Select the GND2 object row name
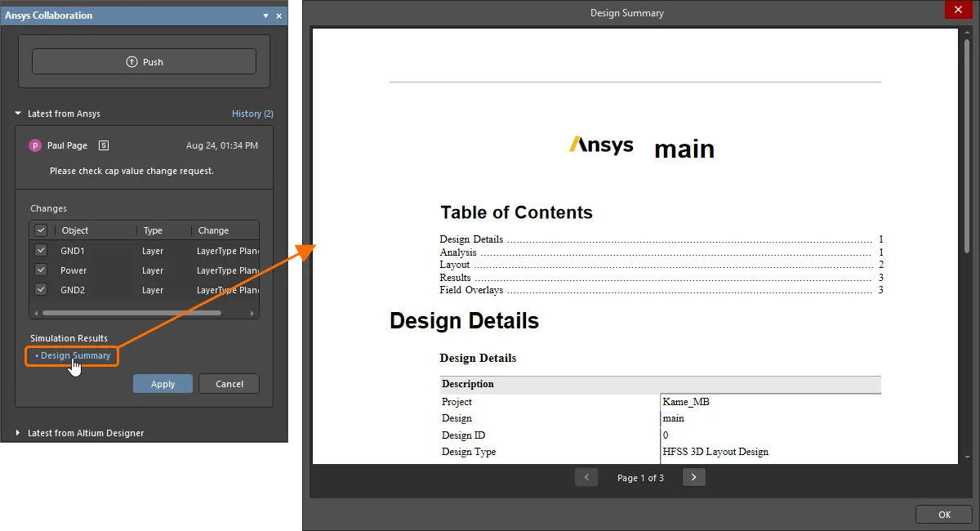The width and height of the screenshot is (980, 531). tap(73, 290)
